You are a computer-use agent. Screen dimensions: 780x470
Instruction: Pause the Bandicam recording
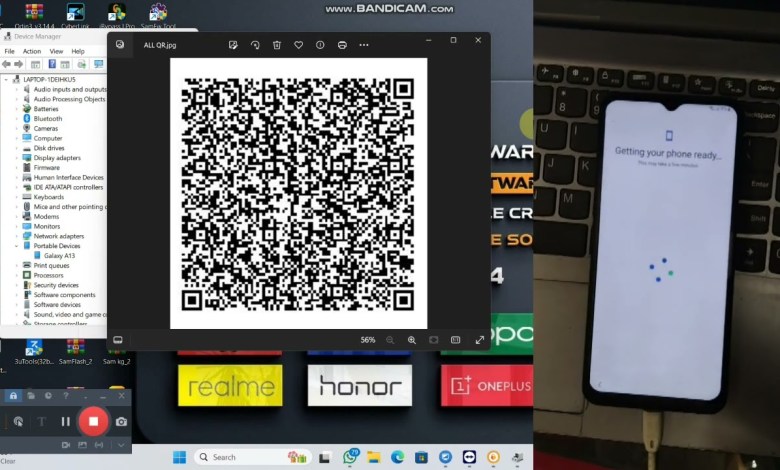(x=65, y=421)
